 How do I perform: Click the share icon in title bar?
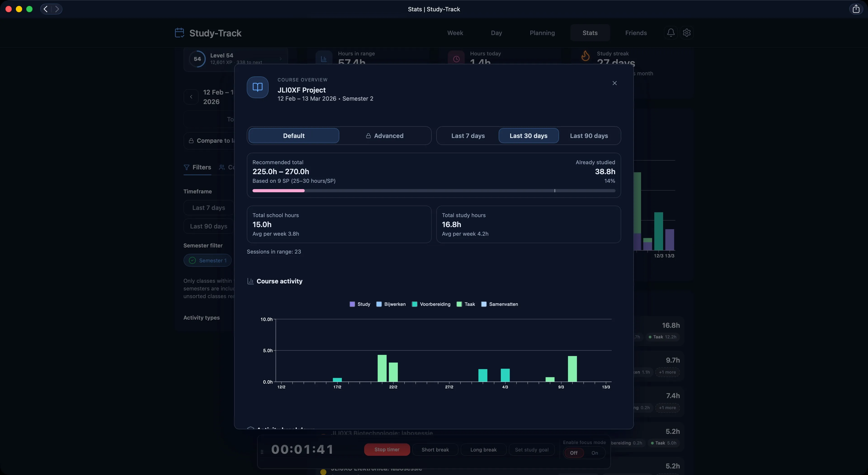coord(856,9)
